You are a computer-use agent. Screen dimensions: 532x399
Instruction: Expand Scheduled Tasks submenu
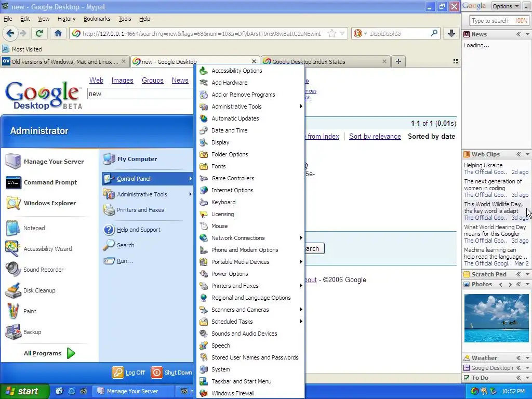(x=301, y=321)
